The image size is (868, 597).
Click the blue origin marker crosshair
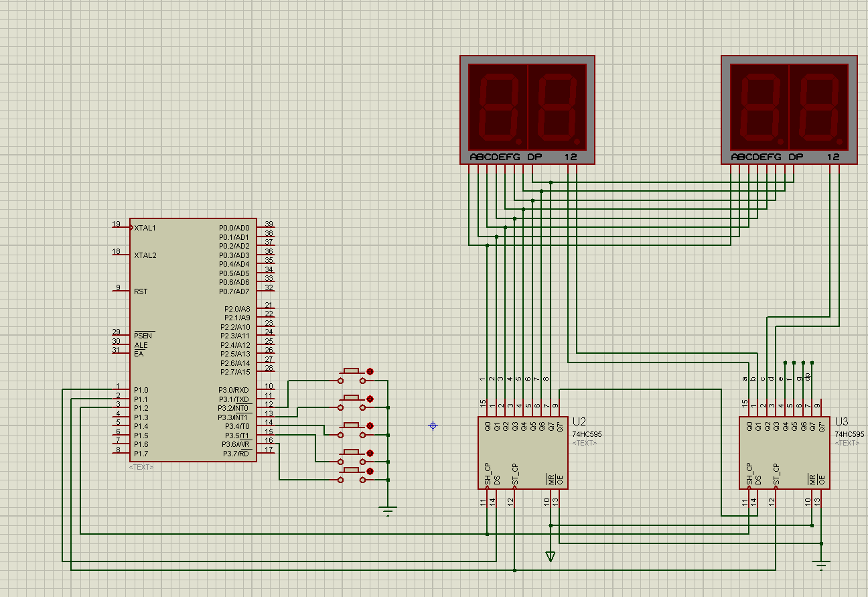pyautogui.click(x=433, y=425)
